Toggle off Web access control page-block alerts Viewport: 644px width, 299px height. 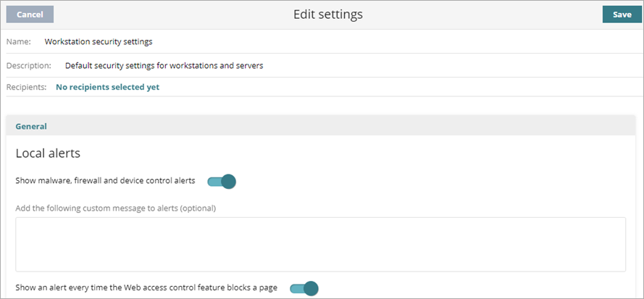pyautogui.click(x=304, y=289)
